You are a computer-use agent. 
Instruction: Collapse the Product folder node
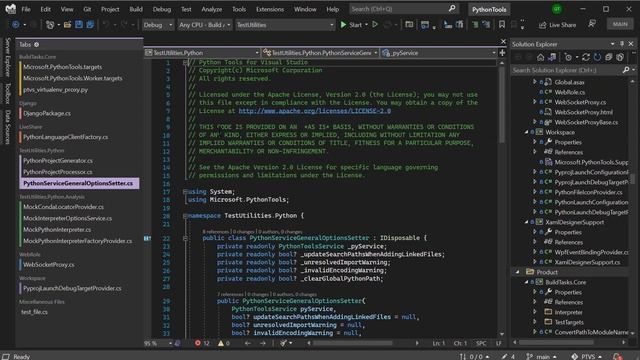(x=517, y=272)
